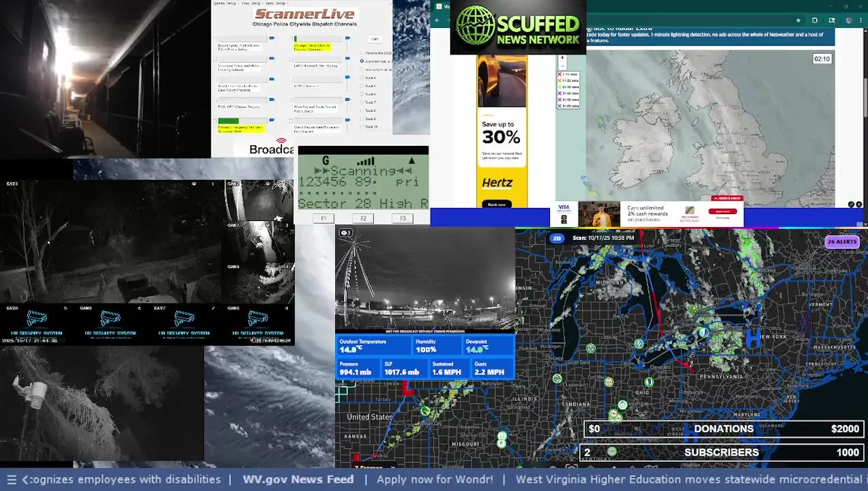Click the Primary Emergency Services volume slider handle
Image resolution: width=868 pixels, height=491 pixels.
tap(272, 120)
